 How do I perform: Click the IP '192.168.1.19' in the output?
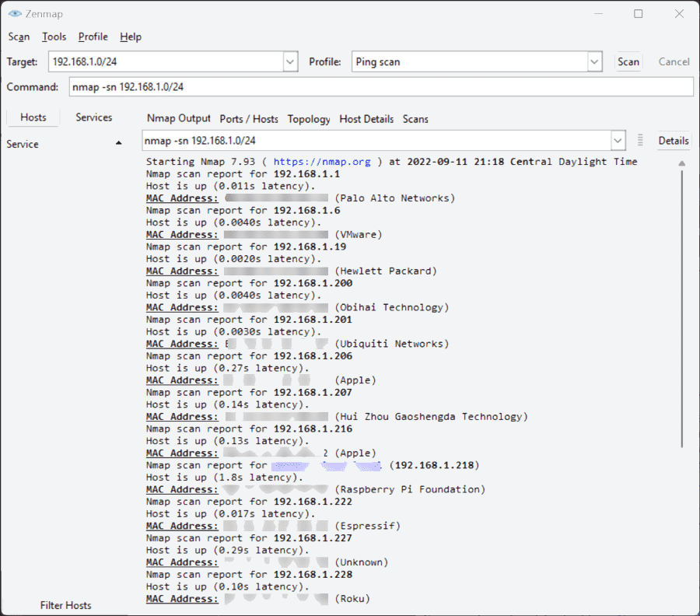click(x=310, y=247)
